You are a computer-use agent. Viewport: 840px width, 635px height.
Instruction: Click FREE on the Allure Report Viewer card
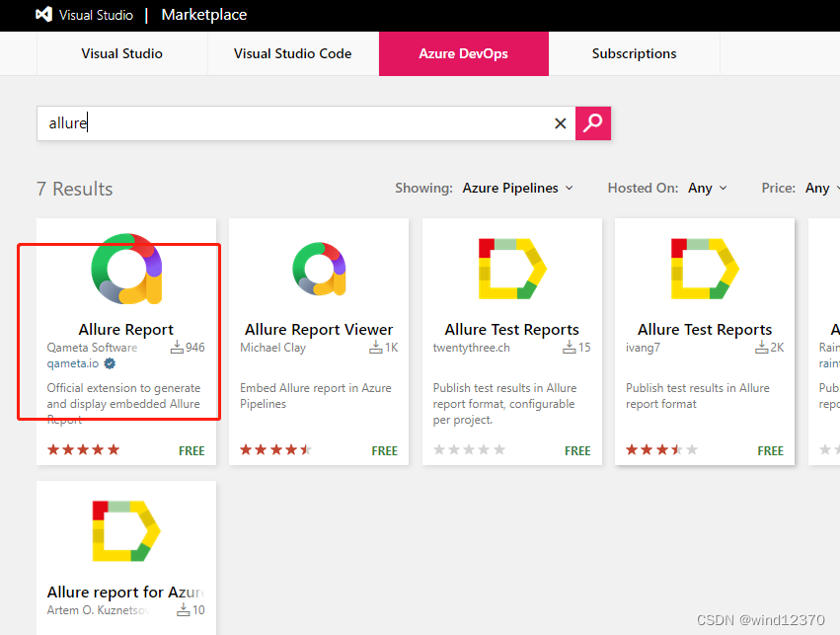pyautogui.click(x=385, y=450)
